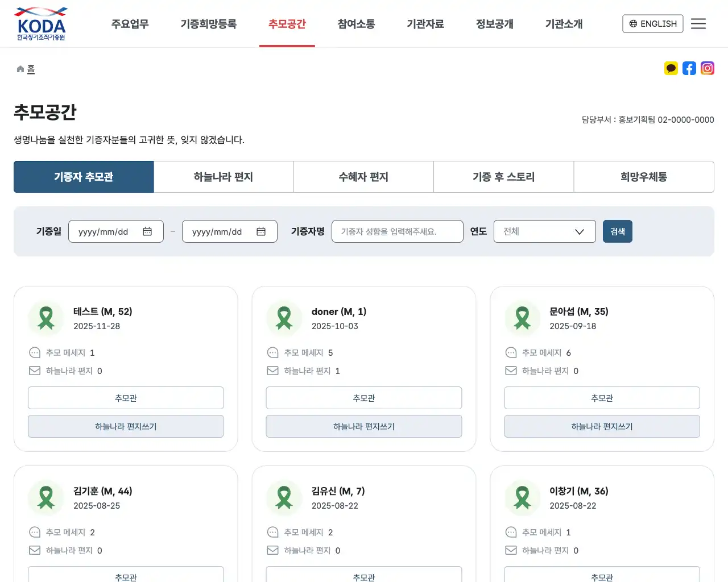Open the calendar picker for end date
728x582 pixels.
coord(261,231)
